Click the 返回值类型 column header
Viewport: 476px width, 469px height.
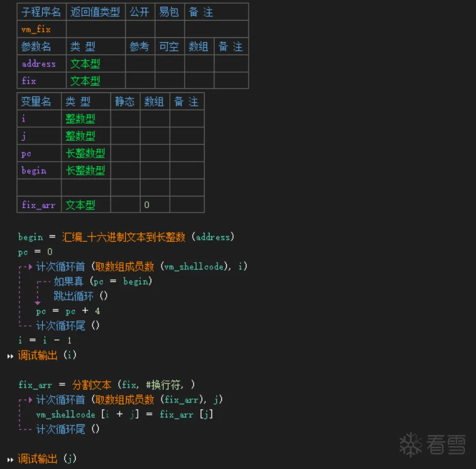[x=95, y=12]
